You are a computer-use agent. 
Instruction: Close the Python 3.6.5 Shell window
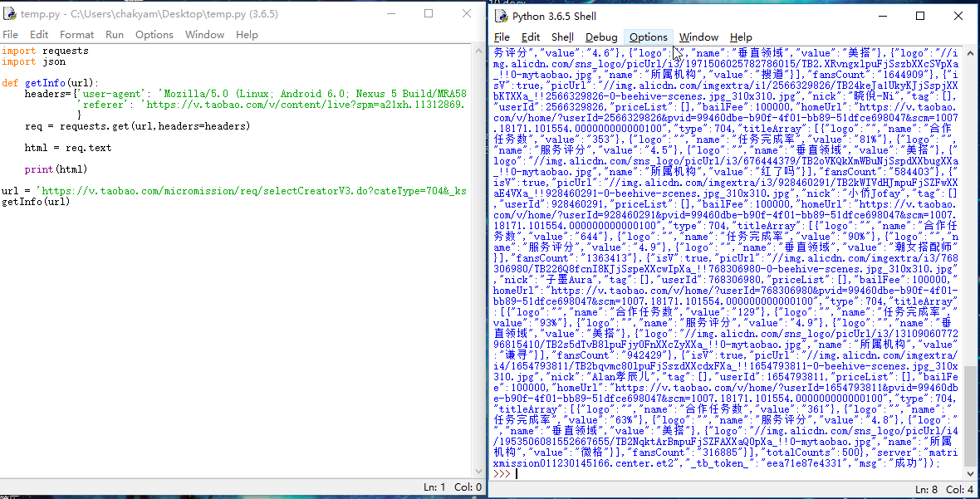click(x=958, y=16)
